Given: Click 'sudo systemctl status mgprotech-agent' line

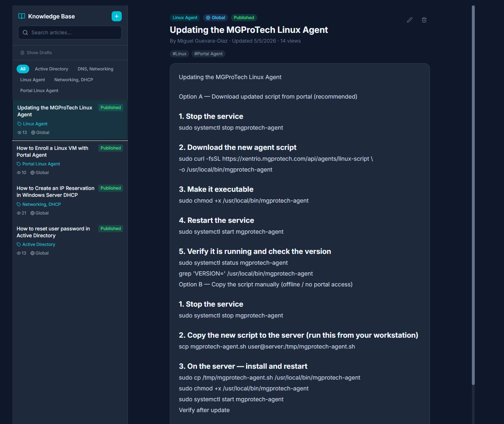Looking at the screenshot, I should 233,263.
